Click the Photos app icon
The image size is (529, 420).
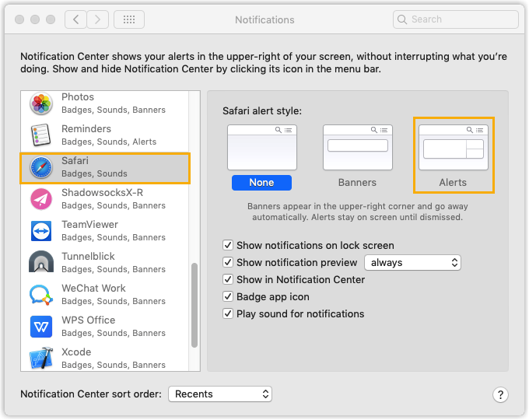(x=41, y=103)
